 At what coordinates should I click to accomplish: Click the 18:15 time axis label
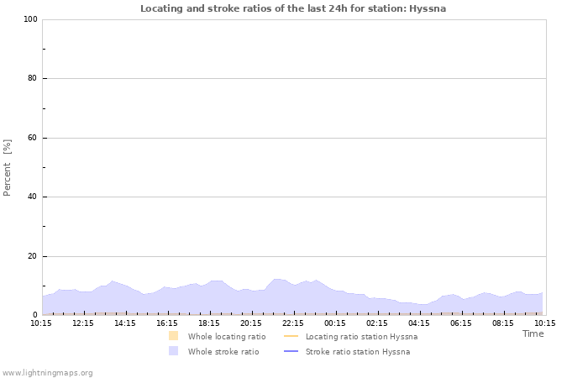point(209,323)
